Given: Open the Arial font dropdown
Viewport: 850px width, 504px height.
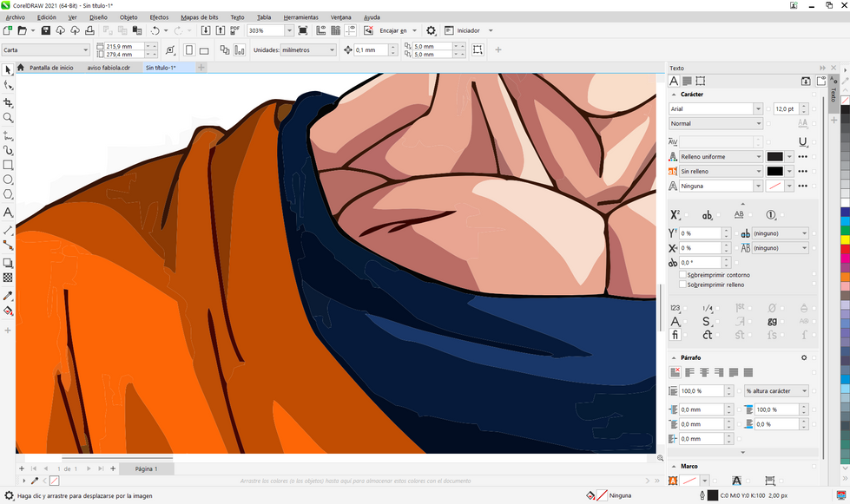Looking at the screenshot, I should click(758, 108).
